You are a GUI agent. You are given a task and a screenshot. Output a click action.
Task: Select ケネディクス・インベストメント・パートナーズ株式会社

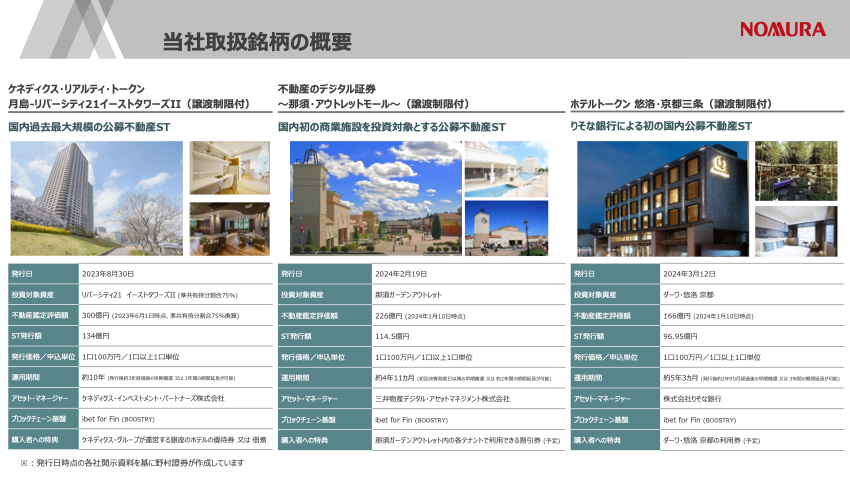tap(153, 398)
